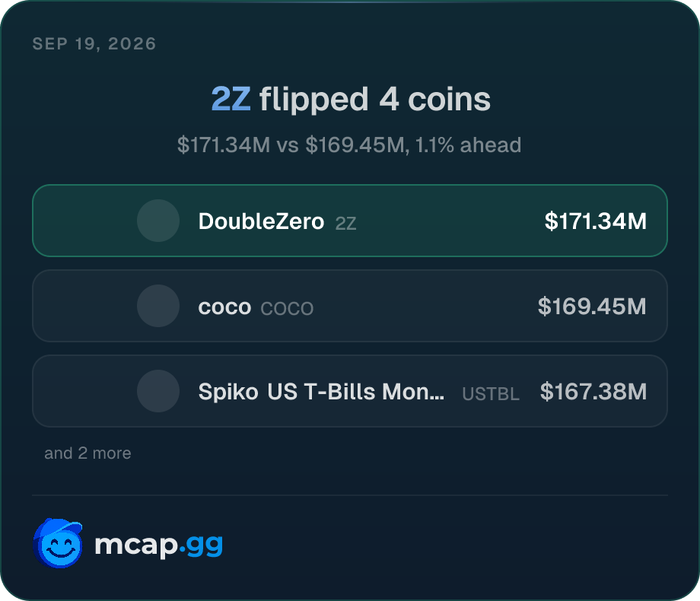Click the 2Z ticker beside DoubleZero

tap(345, 223)
